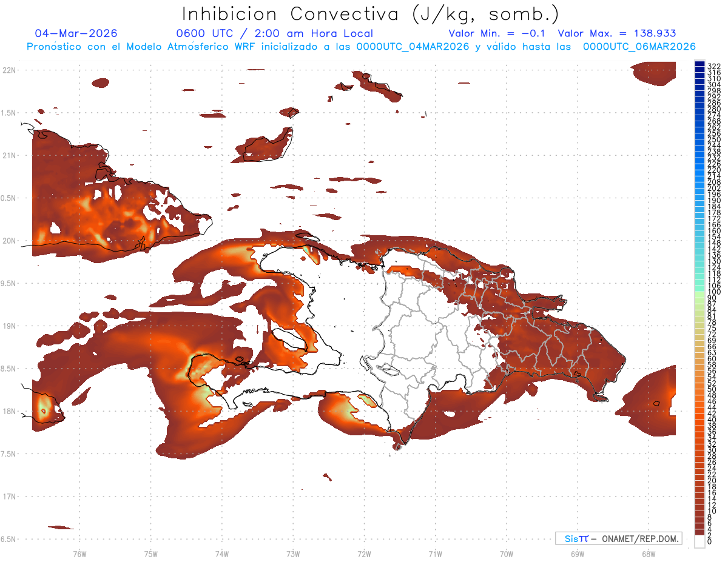The height and width of the screenshot is (562, 728).
Task: Click the '6.5N' latitude label
Action: point(9,539)
